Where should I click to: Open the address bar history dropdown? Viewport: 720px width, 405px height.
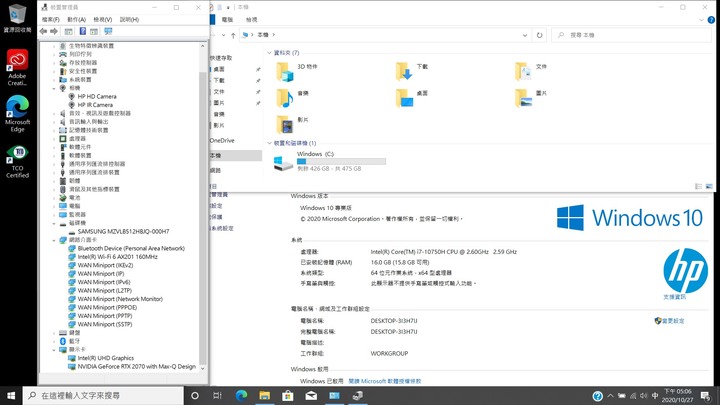pos(525,35)
